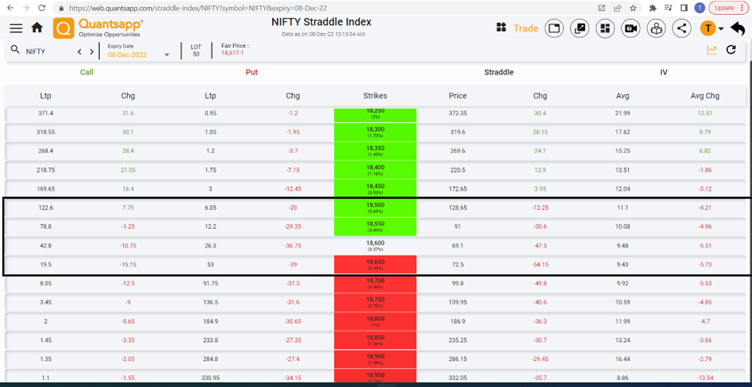Sort by the Strikes column header

point(375,96)
